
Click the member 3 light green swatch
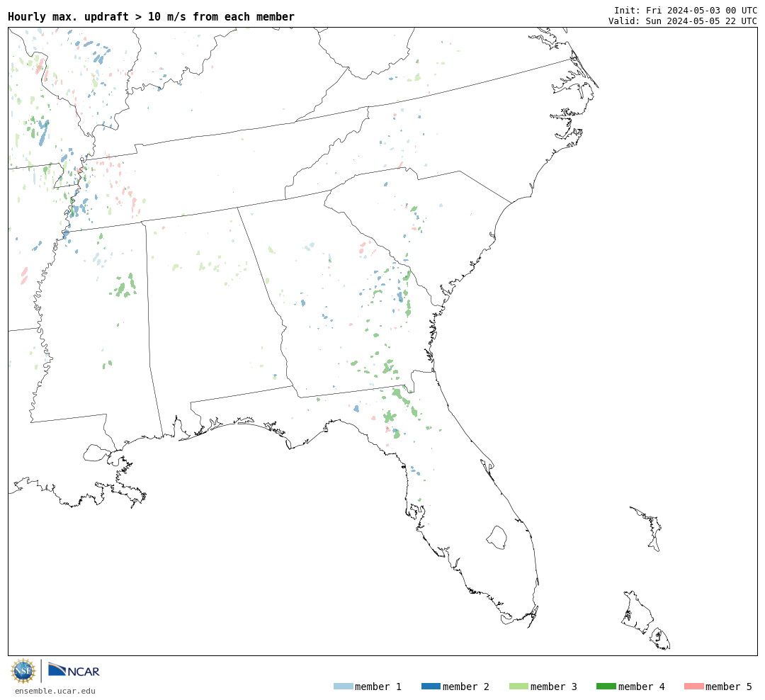tap(518, 687)
